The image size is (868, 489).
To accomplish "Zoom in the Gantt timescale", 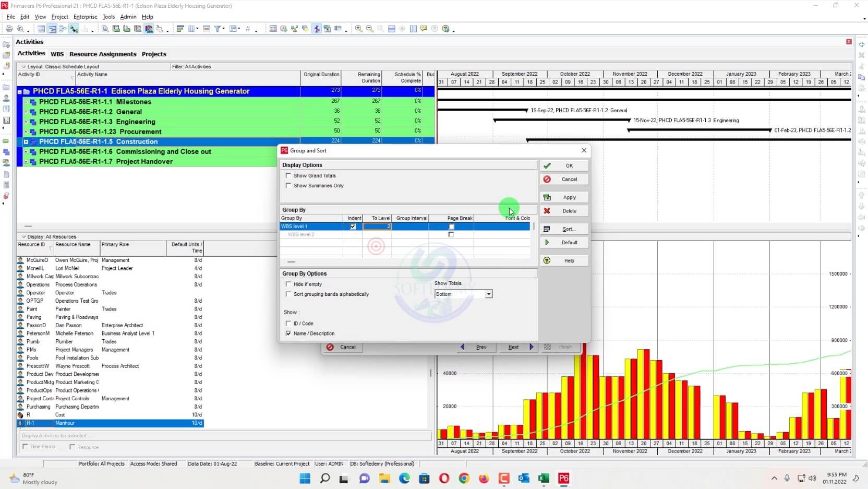I will click(358, 29).
